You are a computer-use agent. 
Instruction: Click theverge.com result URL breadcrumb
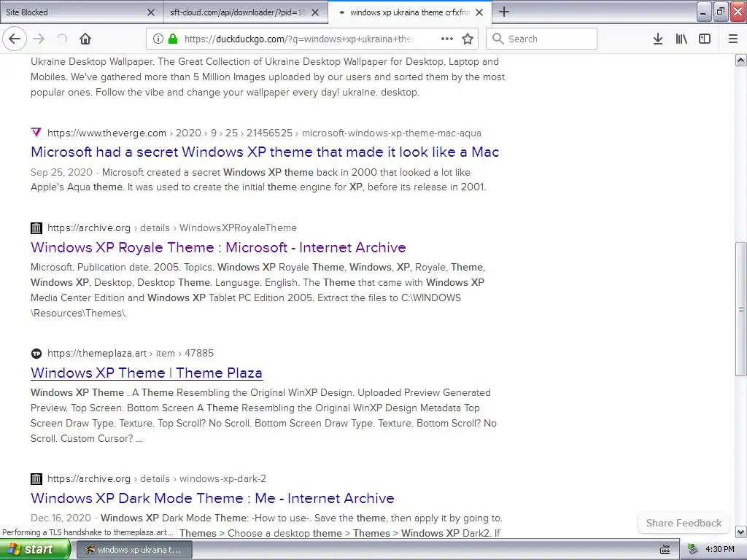[264, 133]
